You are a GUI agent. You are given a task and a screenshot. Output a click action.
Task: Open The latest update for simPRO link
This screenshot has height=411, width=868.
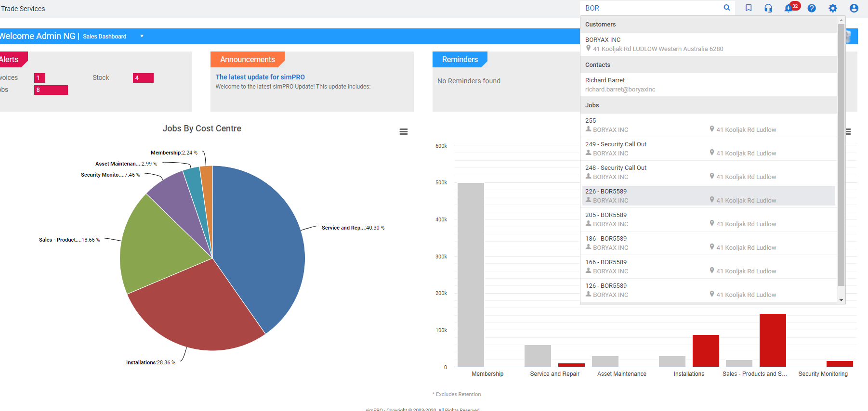(x=260, y=77)
